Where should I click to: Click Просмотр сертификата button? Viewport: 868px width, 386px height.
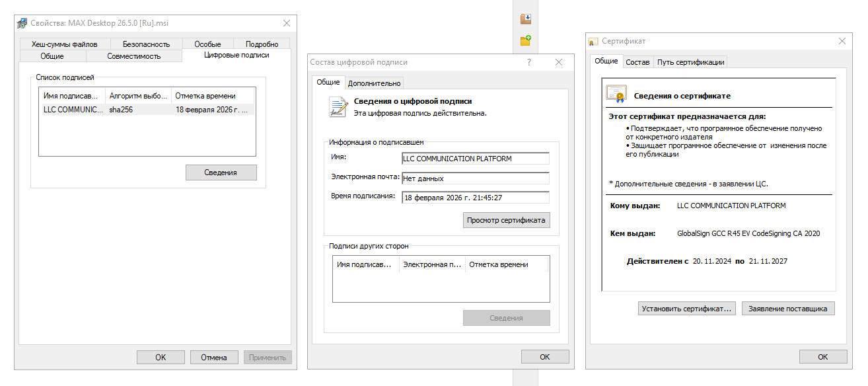506,220
